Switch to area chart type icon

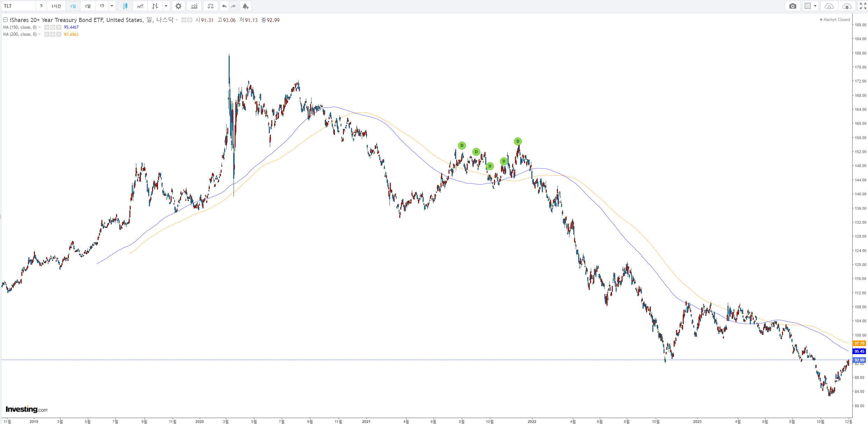click(140, 6)
